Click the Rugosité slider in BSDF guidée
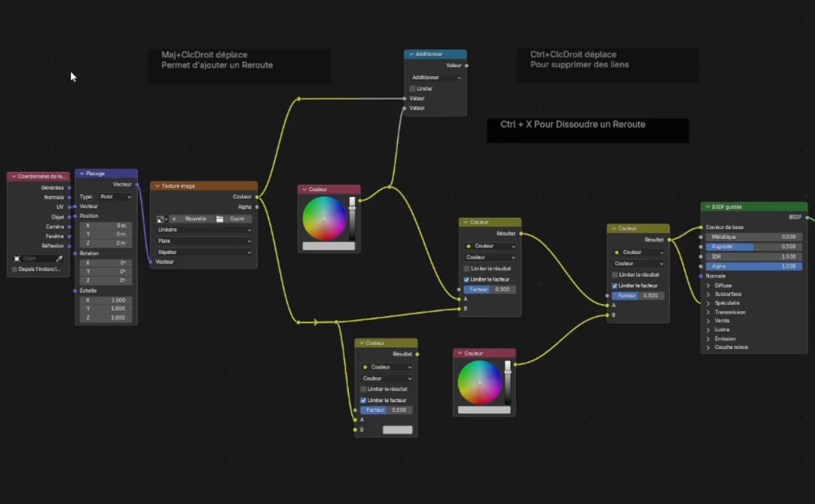This screenshot has width=815, height=504. point(754,247)
